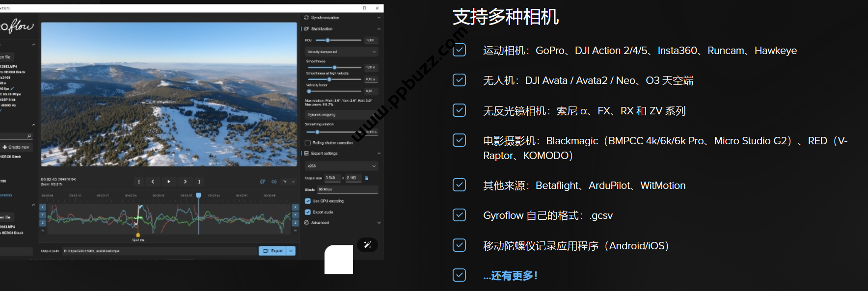Click the Velocity factor value field

(371, 91)
